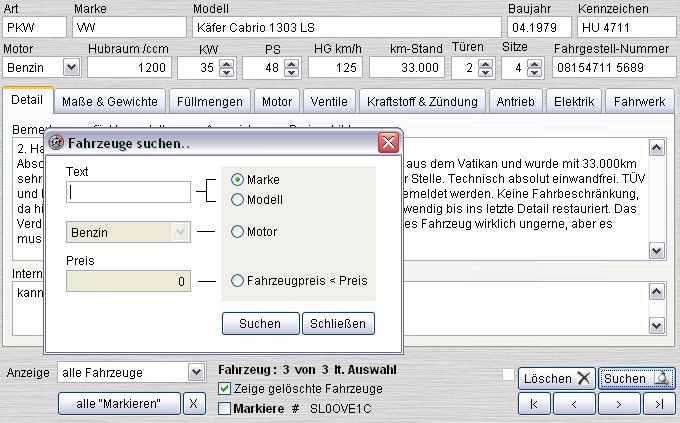Click the Suchen magnifier button in main window
Screen dimensions: 680x423
(x=635, y=378)
